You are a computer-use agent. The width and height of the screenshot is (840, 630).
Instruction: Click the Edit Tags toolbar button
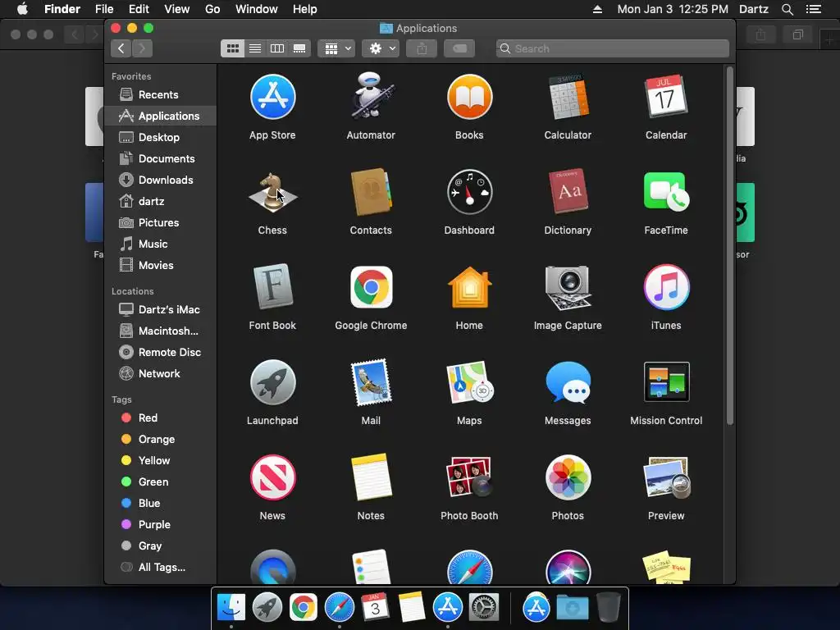[x=459, y=48]
